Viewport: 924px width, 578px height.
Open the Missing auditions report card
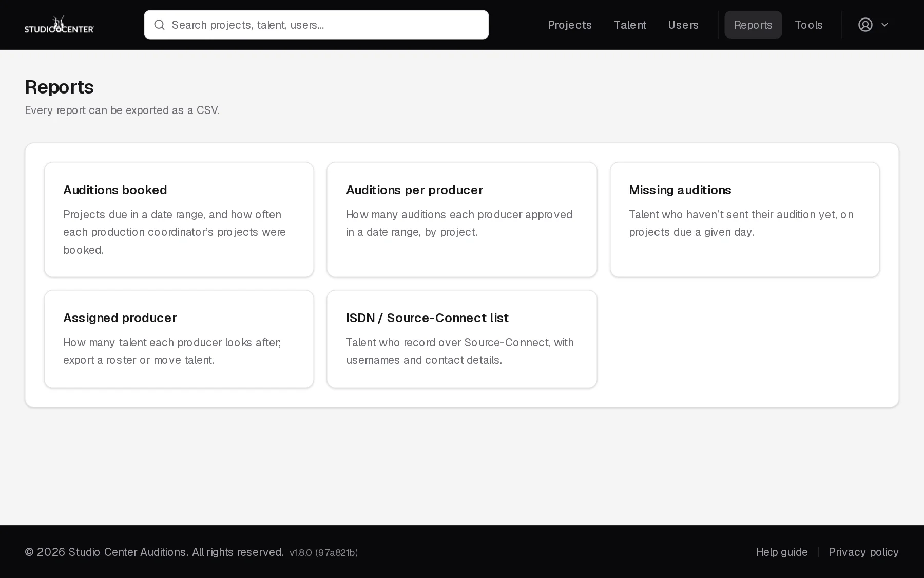pos(745,220)
